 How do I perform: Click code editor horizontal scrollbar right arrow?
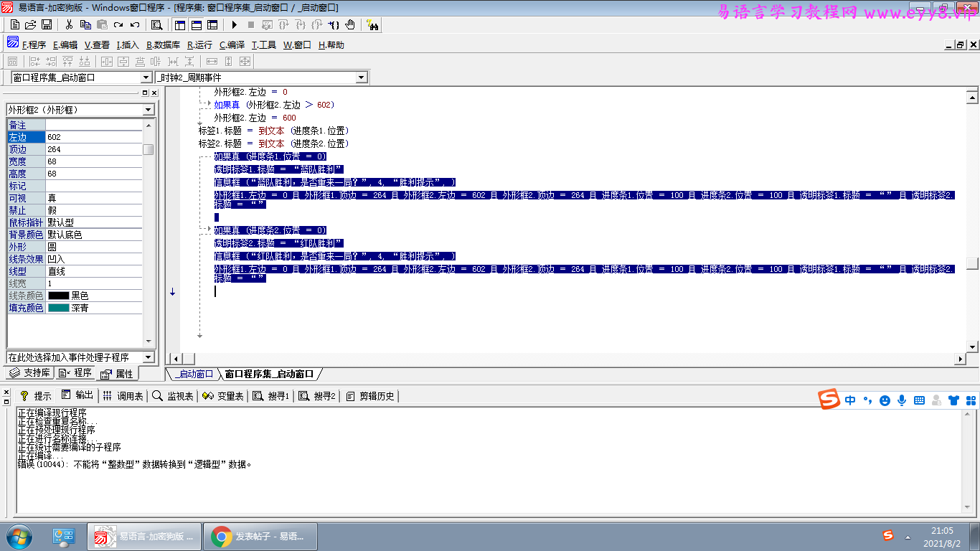[x=961, y=358]
